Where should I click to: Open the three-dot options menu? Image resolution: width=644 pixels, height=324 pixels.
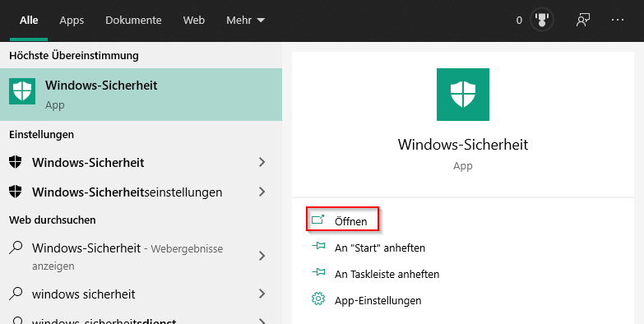tap(618, 20)
